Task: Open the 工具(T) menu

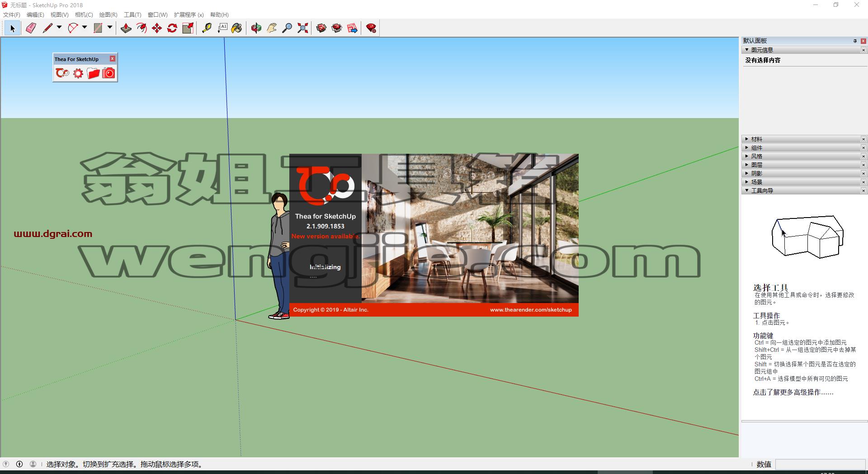Action: [132, 15]
